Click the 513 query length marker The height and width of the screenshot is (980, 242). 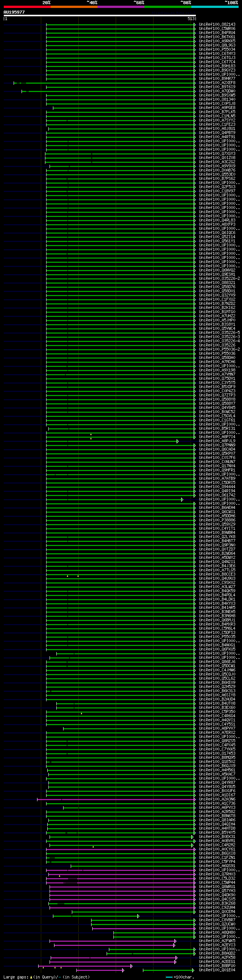coord(191,19)
